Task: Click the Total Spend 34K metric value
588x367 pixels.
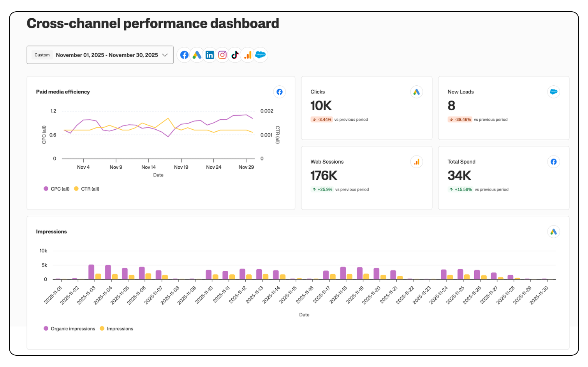Action: pyautogui.click(x=459, y=176)
